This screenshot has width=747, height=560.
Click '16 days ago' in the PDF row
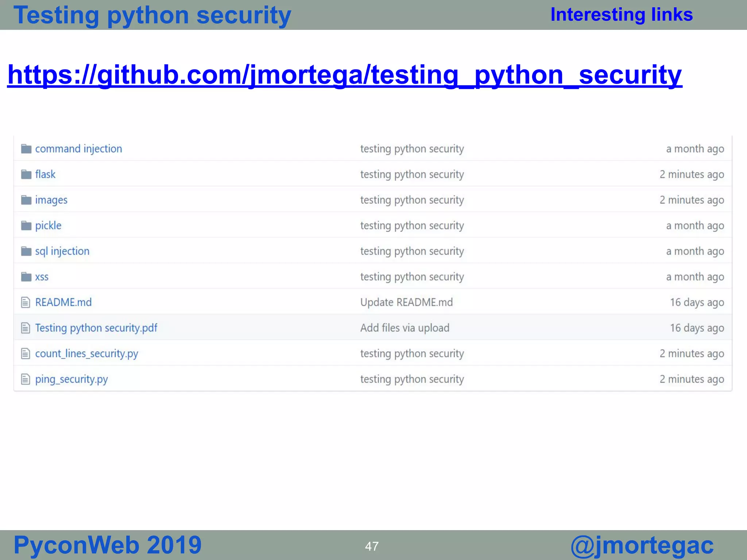pos(697,328)
